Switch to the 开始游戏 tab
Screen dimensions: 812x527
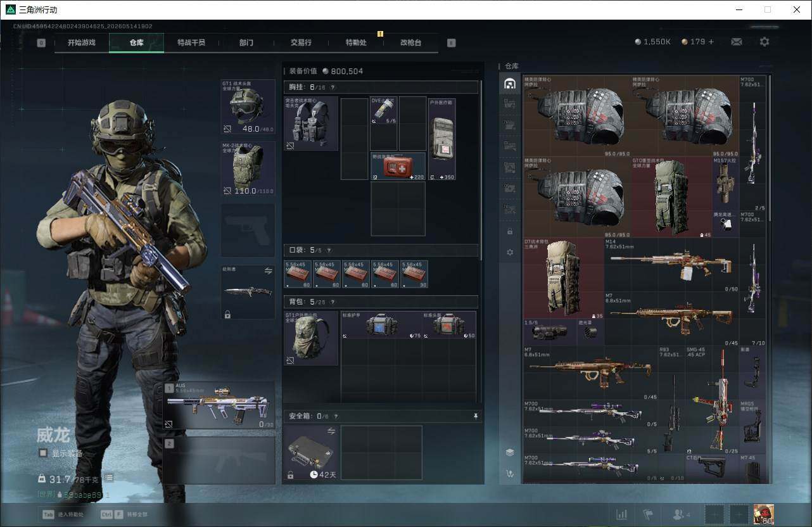click(82, 42)
